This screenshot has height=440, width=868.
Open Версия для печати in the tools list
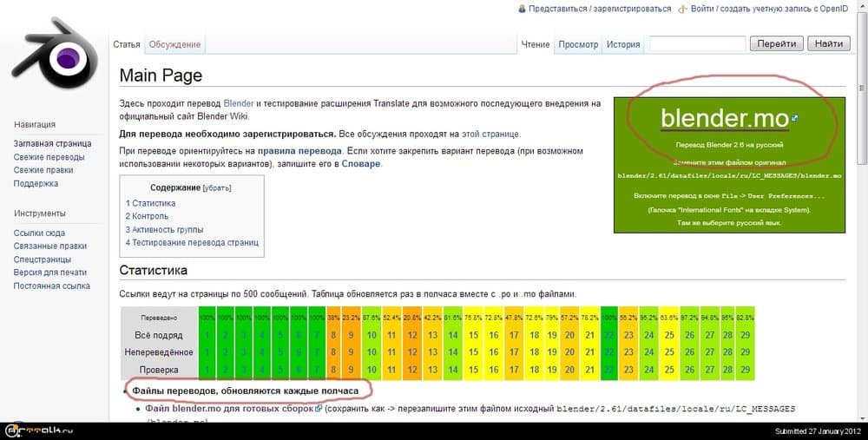(x=49, y=273)
